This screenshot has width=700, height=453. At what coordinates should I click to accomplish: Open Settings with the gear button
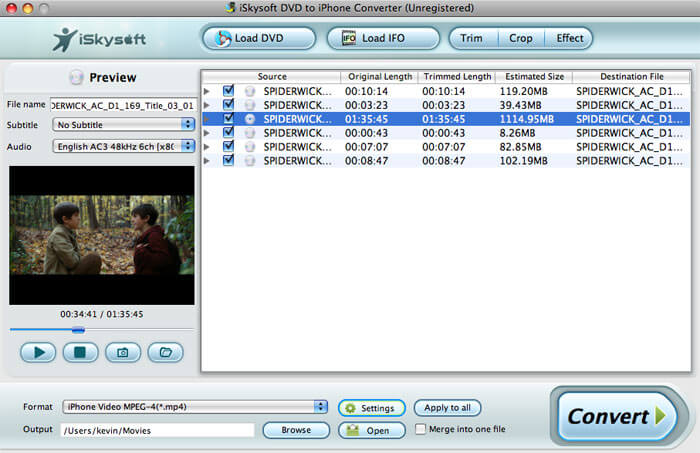click(x=372, y=408)
